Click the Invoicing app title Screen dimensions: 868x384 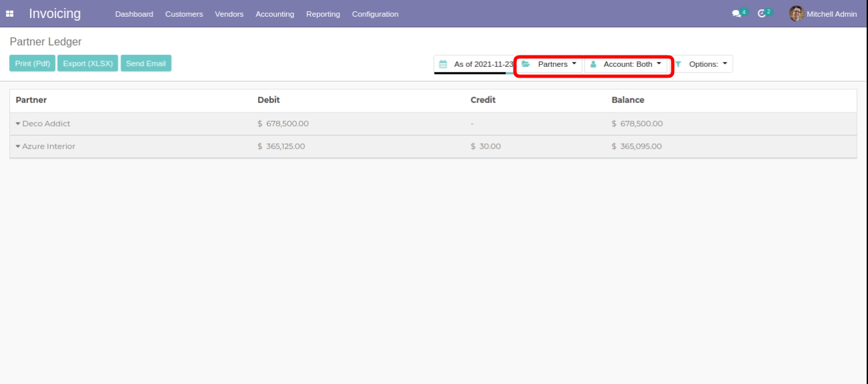(55, 14)
